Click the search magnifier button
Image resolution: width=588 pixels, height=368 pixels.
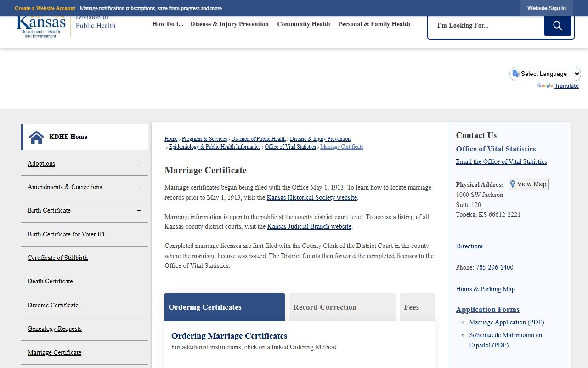[x=557, y=26]
